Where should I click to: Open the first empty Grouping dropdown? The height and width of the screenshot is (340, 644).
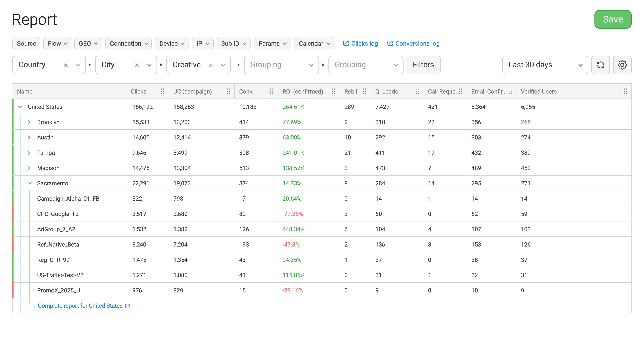[281, 65]
